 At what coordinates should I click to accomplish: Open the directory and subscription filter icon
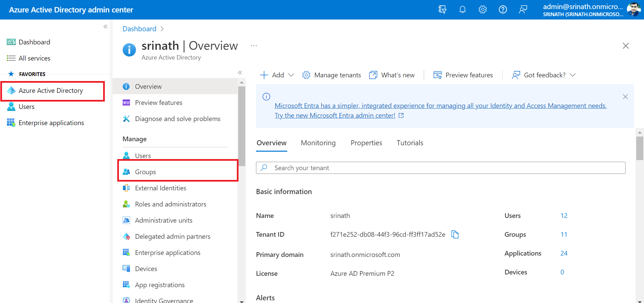tap(442, 10)
